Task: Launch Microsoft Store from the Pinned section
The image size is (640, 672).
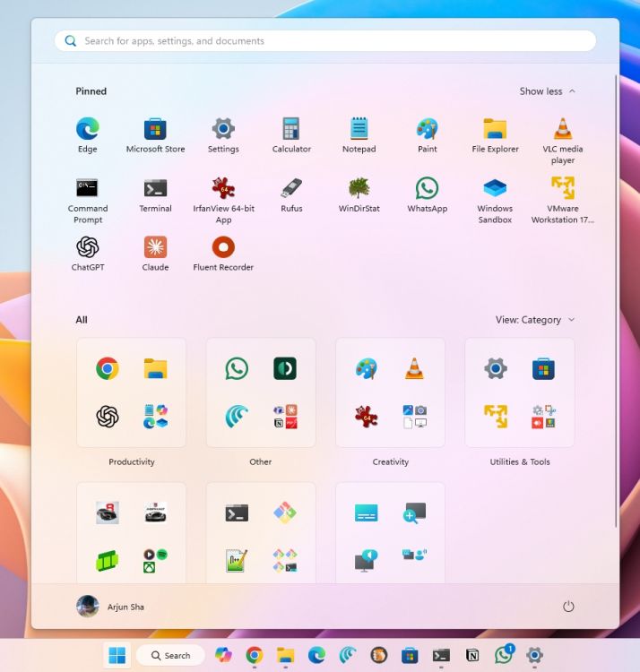Action: point(155,134)
